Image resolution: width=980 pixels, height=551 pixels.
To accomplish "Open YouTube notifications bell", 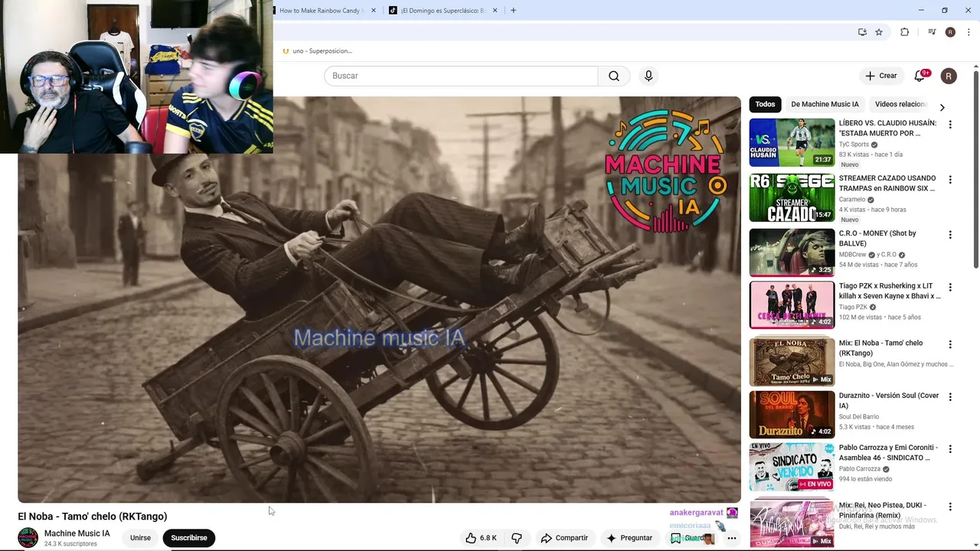I will point(920,76).
